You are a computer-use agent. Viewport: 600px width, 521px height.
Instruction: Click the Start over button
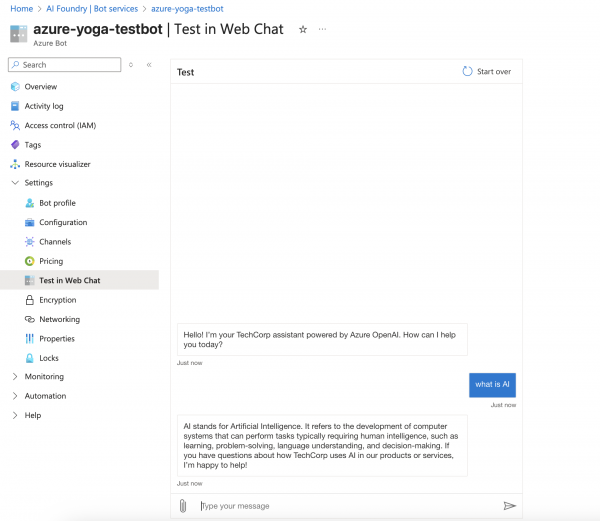click(x=487, y=72)
